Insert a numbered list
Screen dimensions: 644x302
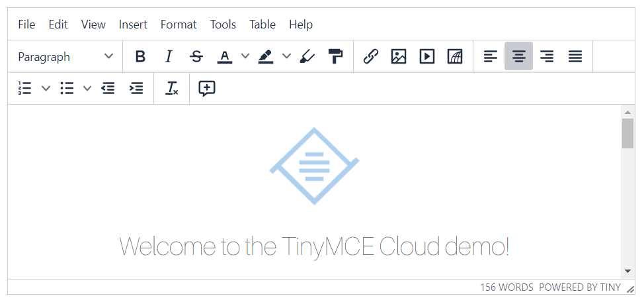click(25, 89)
